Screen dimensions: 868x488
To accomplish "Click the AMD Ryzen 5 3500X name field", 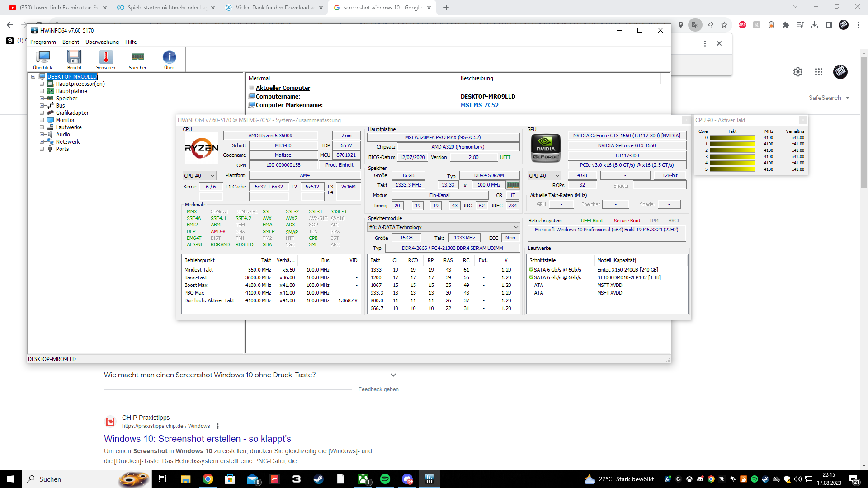I will click(270, 136).
